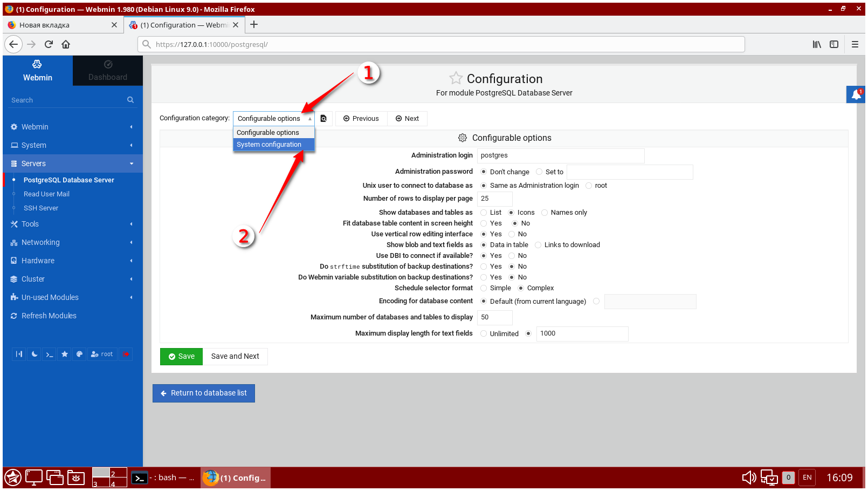
Task: Open theme configuration palette icon
Action: (79, 354)
